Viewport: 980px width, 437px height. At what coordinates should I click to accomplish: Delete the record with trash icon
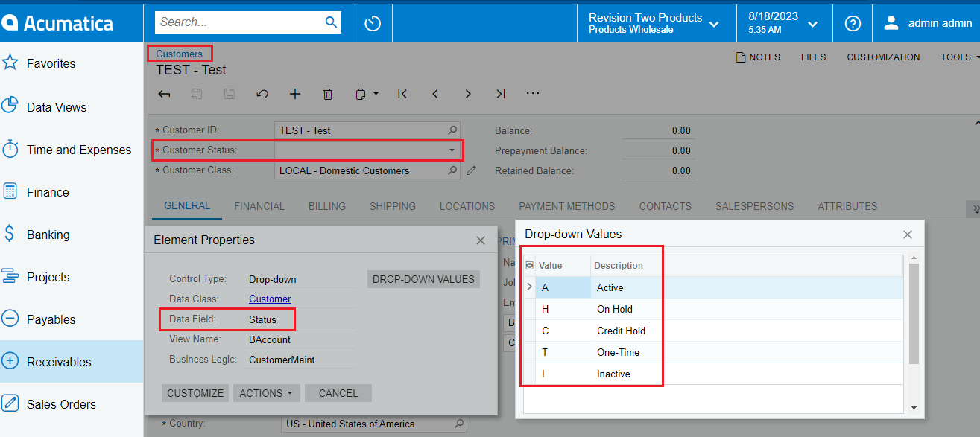point(328,94)
